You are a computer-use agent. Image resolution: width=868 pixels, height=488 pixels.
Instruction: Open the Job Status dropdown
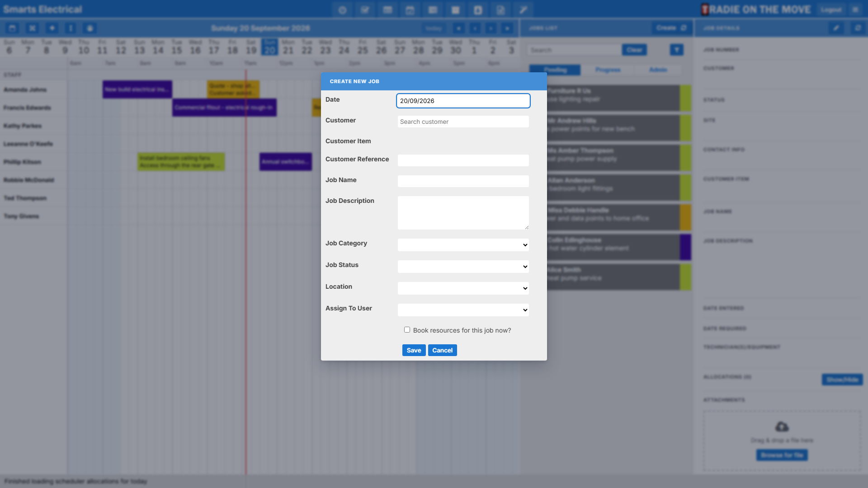click(463, 267)
